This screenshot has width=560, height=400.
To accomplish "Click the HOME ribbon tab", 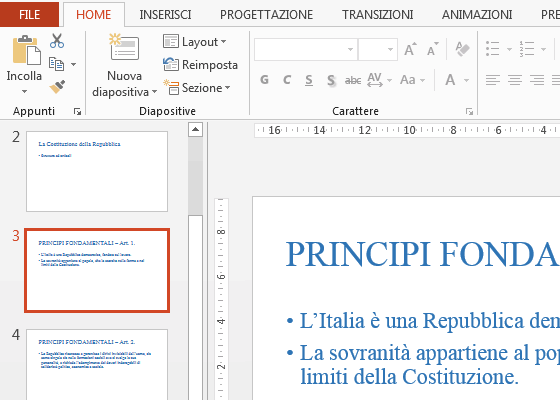I will pos(94,15).
